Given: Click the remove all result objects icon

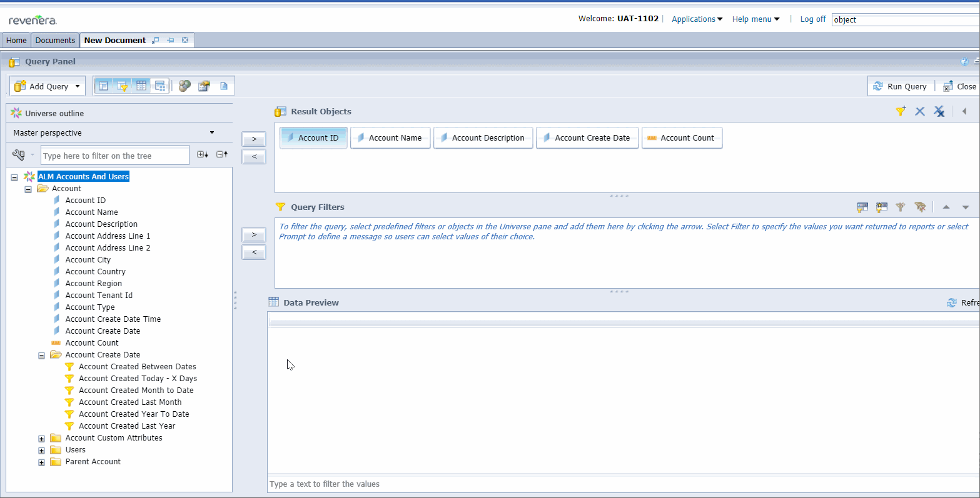Looking at the screenshot, I should 939,111.
